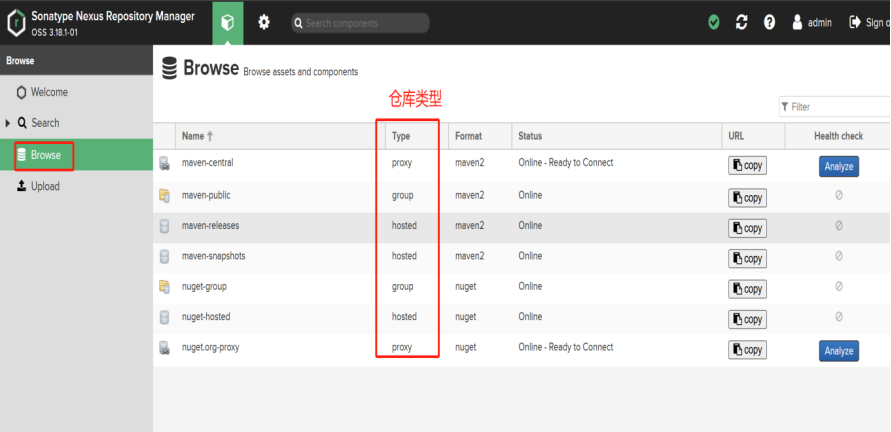Click the nuget.org-proxy repository icon

coord(164,348)
